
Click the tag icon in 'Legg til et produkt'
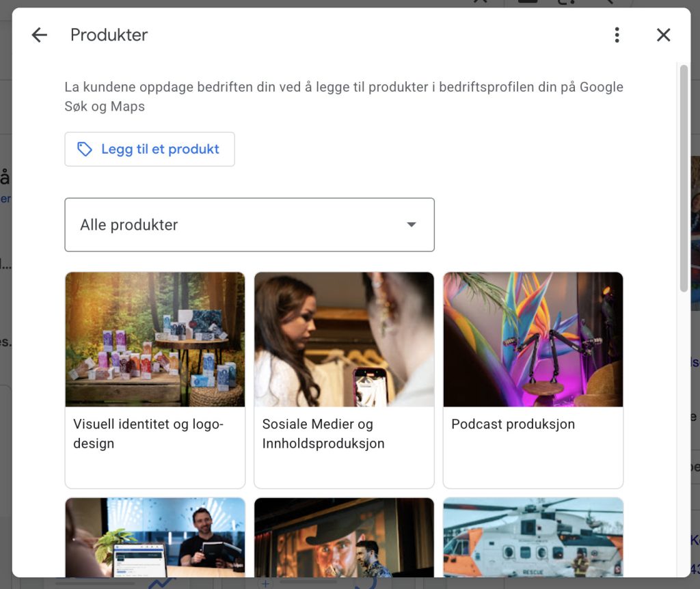[x=84, y=149]
